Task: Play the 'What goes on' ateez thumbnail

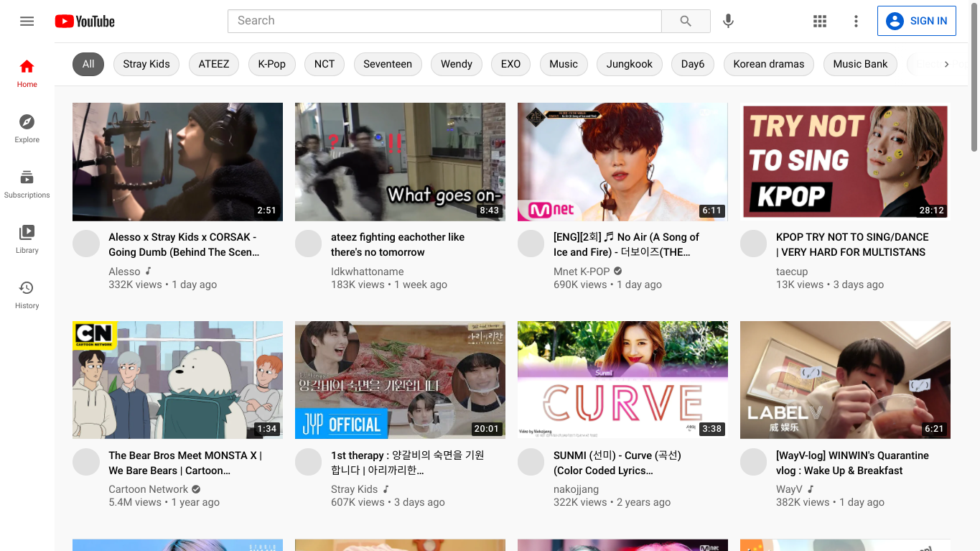Action: pos(400,162)
